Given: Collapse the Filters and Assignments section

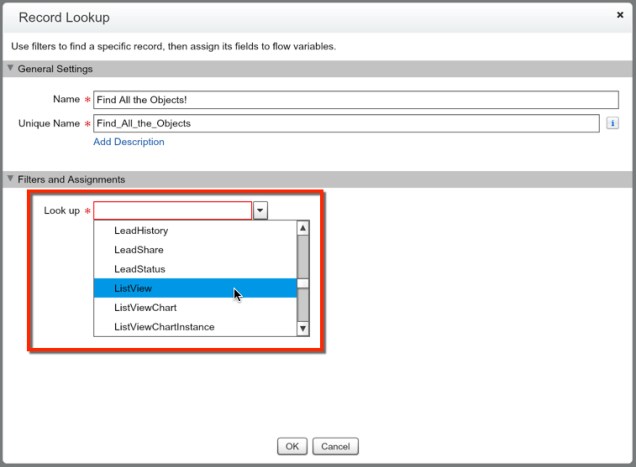Looking at the screenshot, I should [x=11, y=179].
